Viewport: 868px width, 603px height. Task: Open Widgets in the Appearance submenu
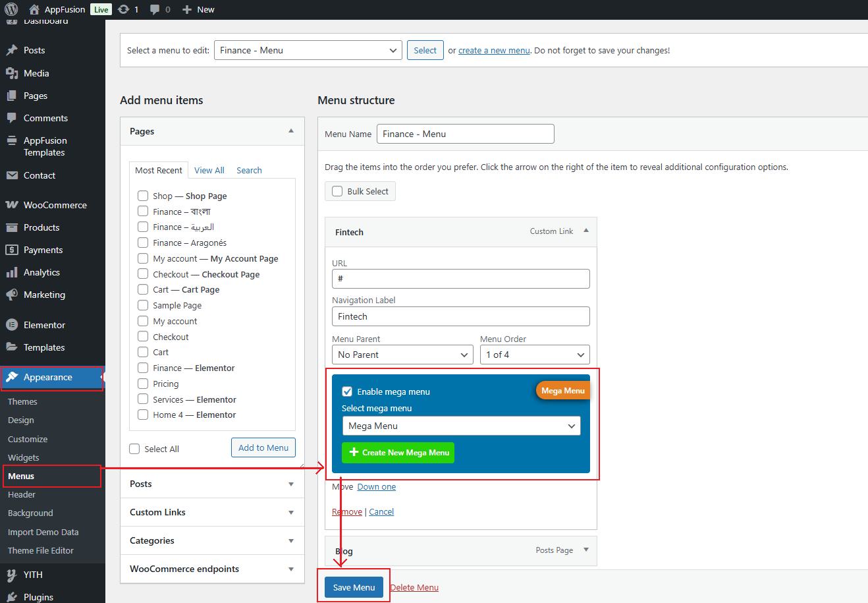(x=24, y=457)
